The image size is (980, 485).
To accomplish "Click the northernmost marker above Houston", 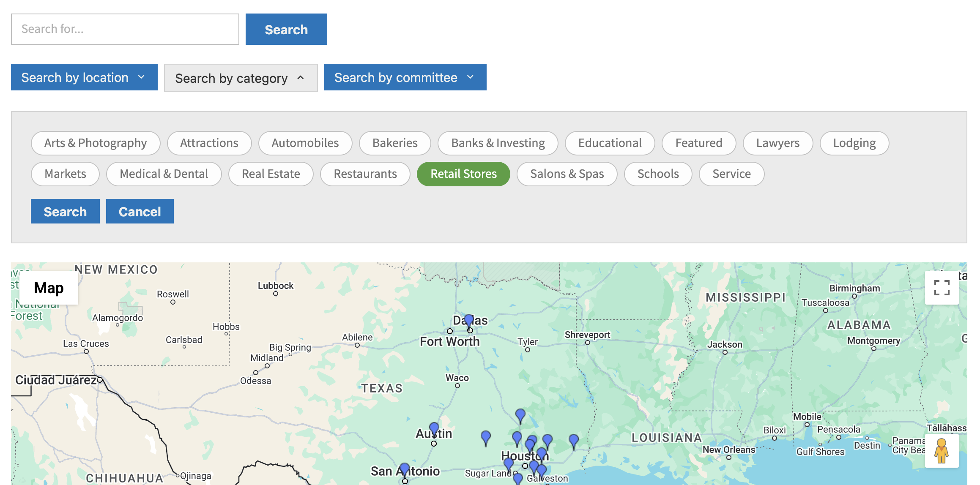I will pyautogui.click(x=520, y=415).
